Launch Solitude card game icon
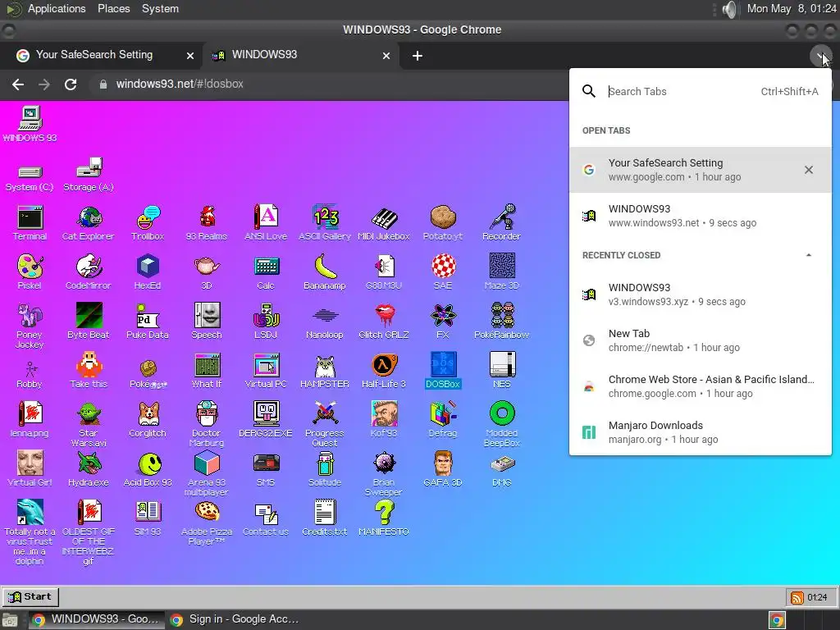840x630 pixels. 325,469
